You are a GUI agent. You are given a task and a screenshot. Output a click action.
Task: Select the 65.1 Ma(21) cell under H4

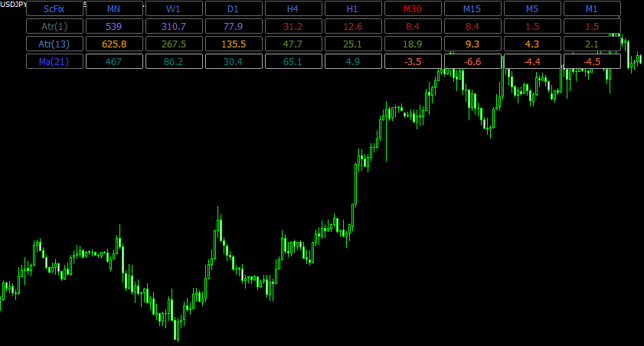pos(293,61)
